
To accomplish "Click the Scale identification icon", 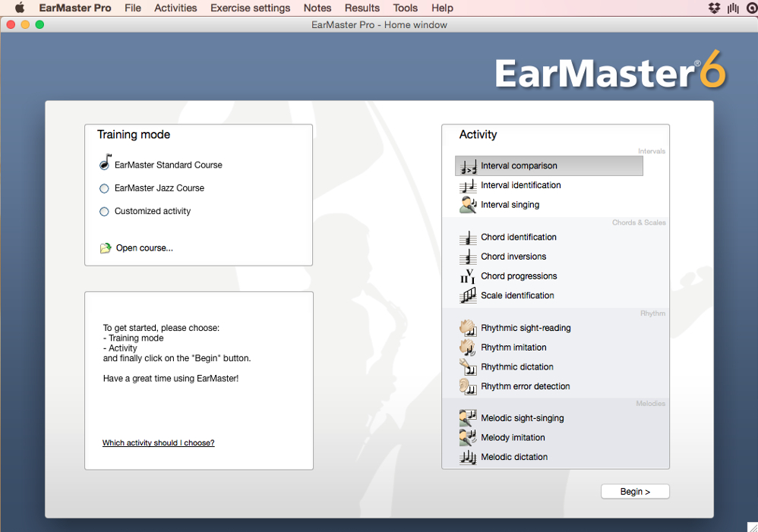I will [x=468, y=295].
